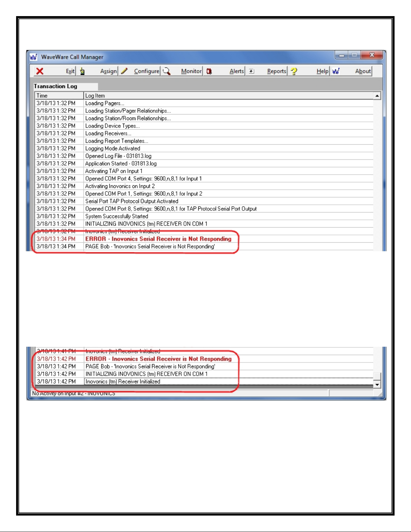Image resolution: width=411 pixels, height=532 pixels.
Task: Open the About toolbar button
Action: point(351,71)
